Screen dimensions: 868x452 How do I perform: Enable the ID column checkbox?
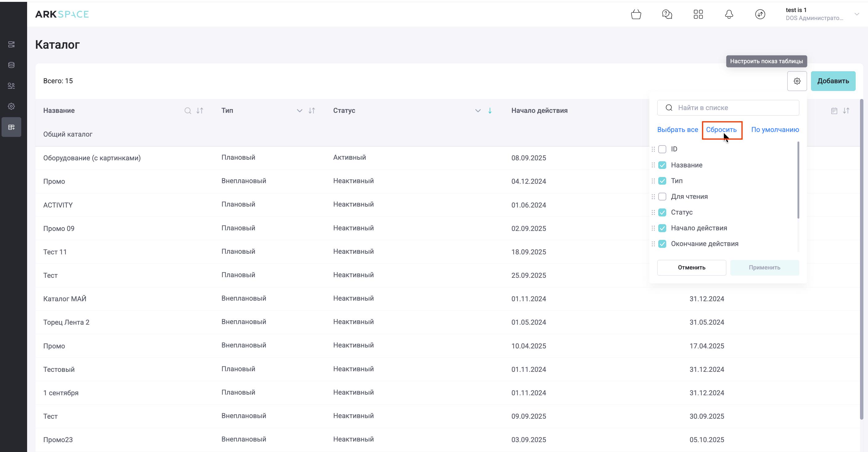(662, 149)
